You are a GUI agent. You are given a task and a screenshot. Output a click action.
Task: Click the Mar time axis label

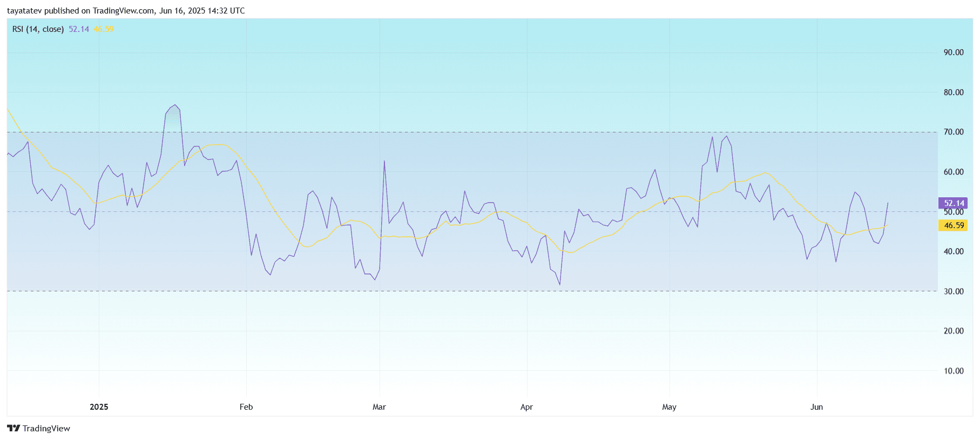[379, 407]
